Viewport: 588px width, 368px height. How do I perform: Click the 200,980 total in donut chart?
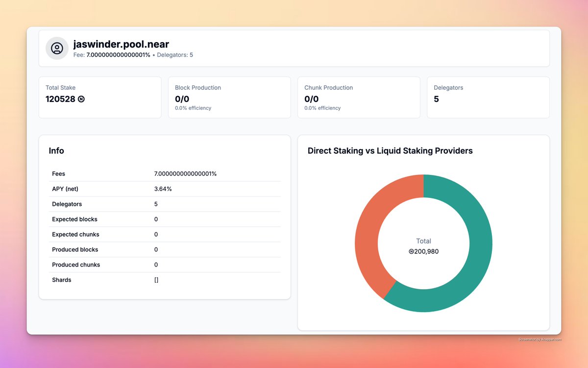click(x=423, y=251)
